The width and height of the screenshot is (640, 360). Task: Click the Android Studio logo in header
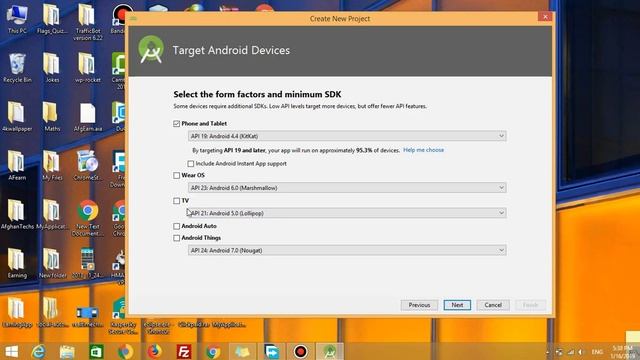pyautogui.click(x=151, y=50)
